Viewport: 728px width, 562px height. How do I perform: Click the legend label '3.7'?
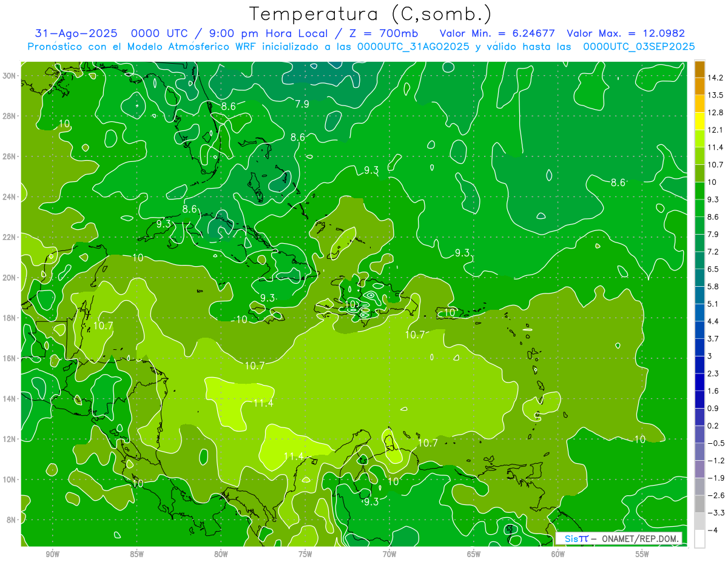click(713, 339)
